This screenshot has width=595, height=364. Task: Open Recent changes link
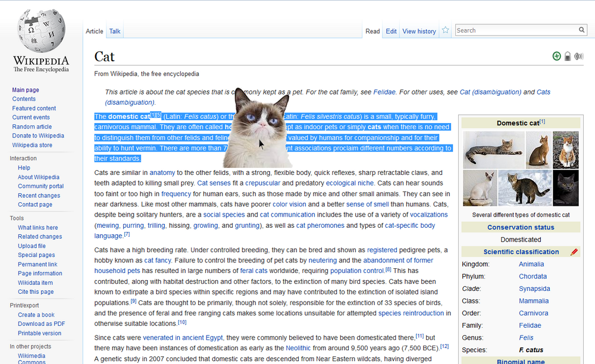pyautogui.click(x=39, y=195)
